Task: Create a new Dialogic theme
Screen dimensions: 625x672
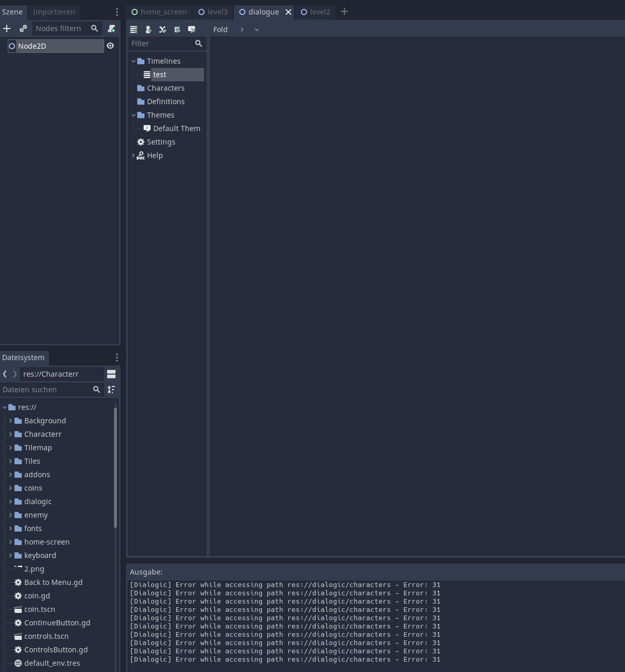Action: (192, 30)
